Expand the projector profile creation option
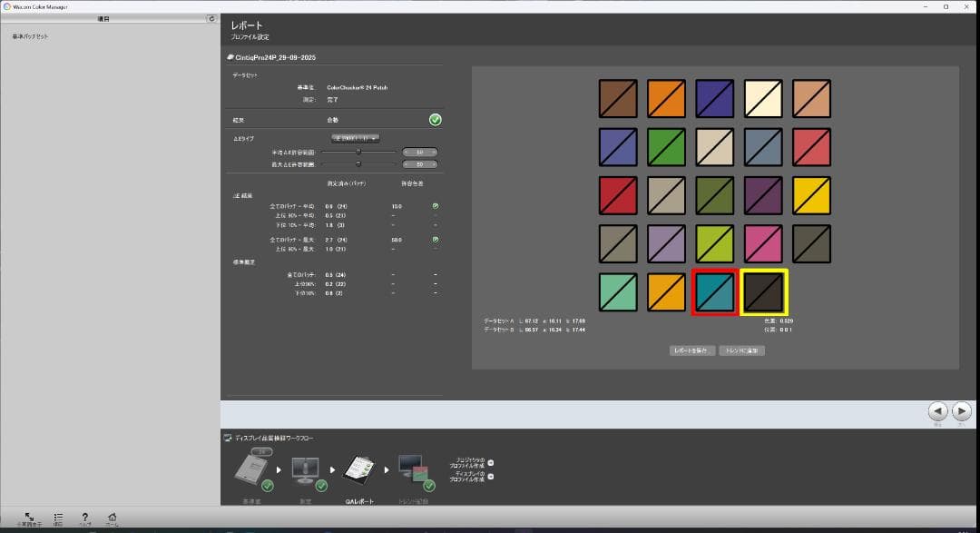The image size is (980, 533). click(491, 462)
